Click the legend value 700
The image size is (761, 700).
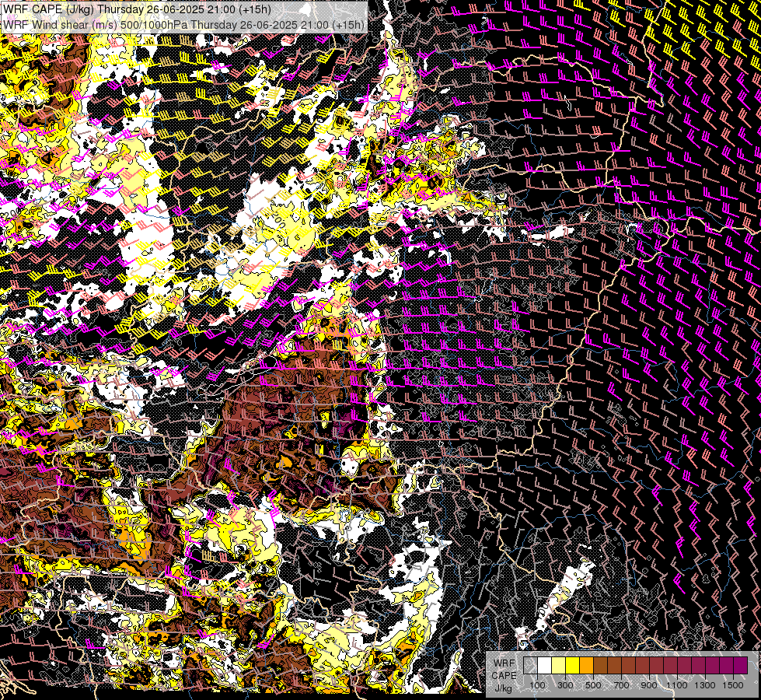[621, 685]
